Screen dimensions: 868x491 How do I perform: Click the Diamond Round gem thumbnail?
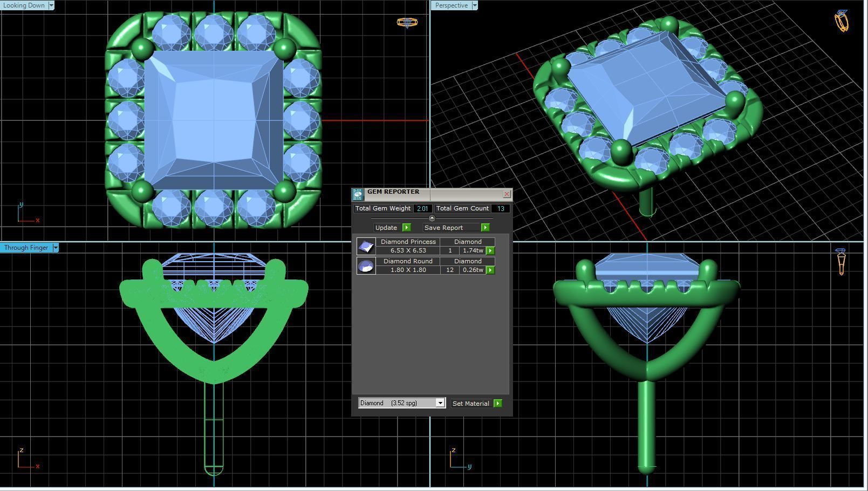366,266
